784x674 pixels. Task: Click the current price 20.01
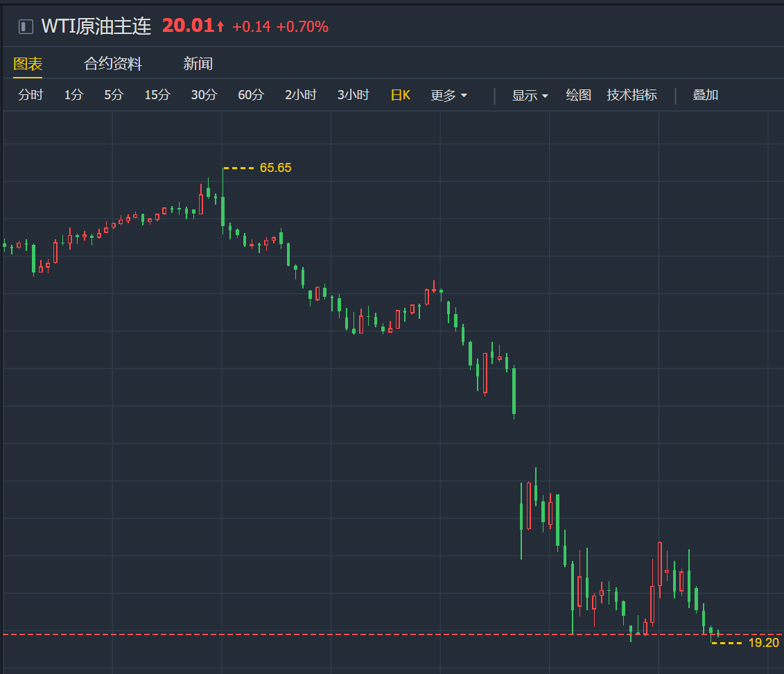click(188, 26)
